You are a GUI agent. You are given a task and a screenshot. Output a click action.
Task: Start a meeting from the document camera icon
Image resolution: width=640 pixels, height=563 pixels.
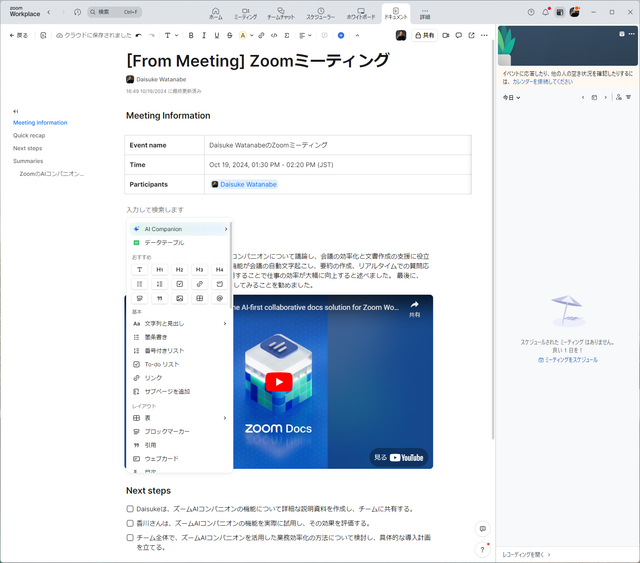point(446,36)
